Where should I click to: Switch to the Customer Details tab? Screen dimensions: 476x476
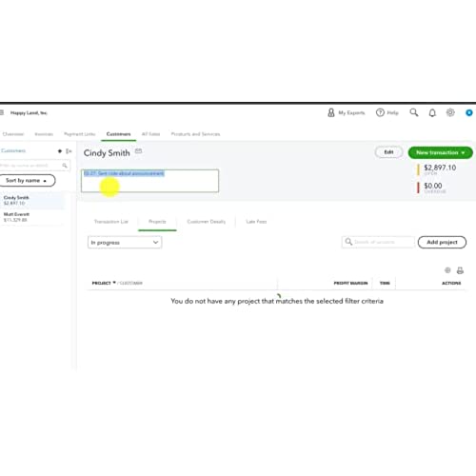pos(207,222)
